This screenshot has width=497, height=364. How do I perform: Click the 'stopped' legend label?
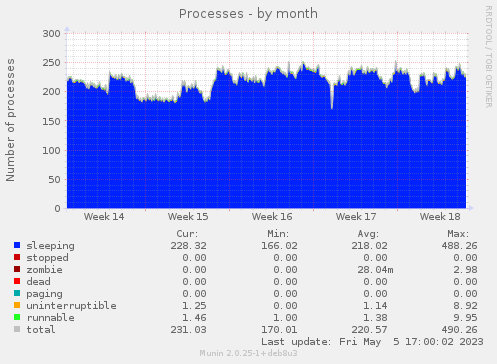click(x=47, y=258)
